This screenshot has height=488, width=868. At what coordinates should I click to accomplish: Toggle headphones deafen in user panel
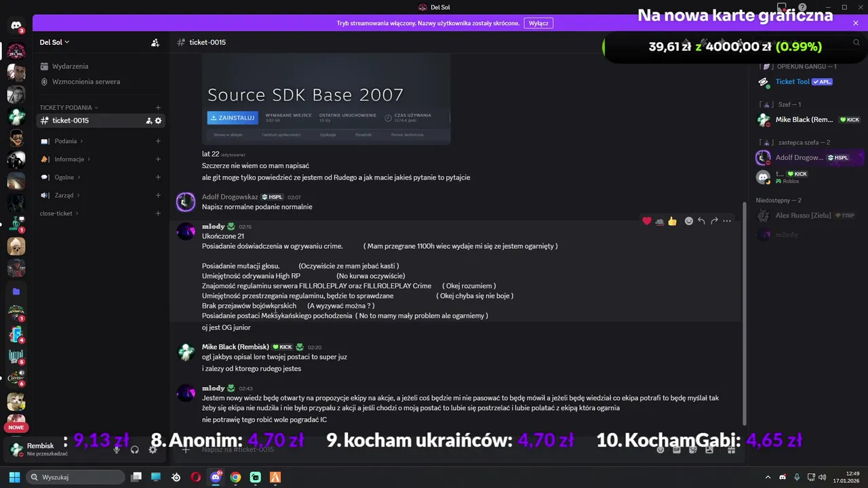click(134, 449)
